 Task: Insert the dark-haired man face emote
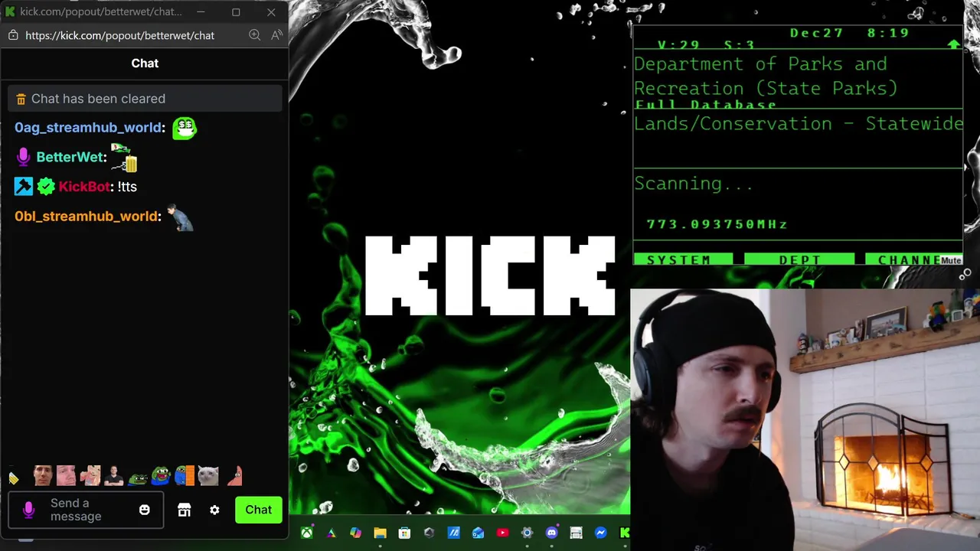(42, 476)
